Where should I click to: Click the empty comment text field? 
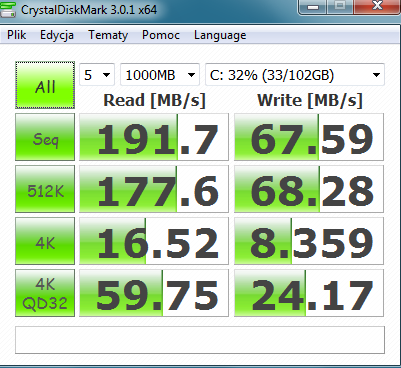click(200, 340)
